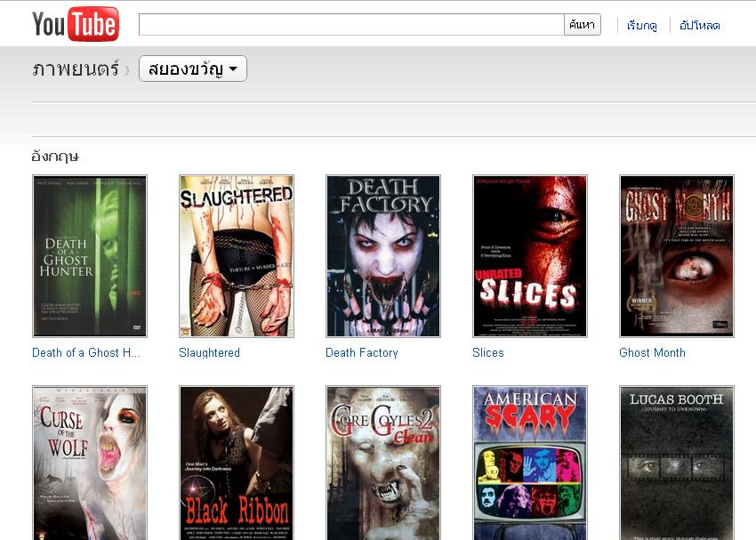
Task: Open the Ghost Month poster
Action: point(677,256)
